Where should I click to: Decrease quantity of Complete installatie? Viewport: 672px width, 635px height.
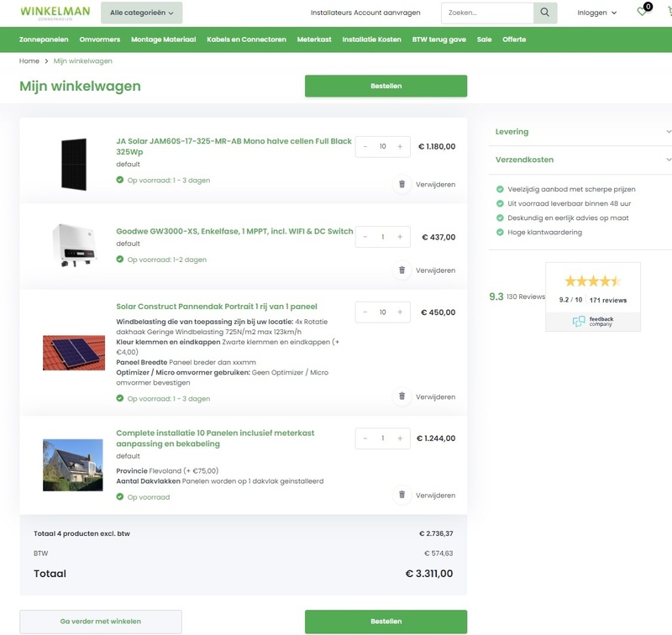pos(365,438)
